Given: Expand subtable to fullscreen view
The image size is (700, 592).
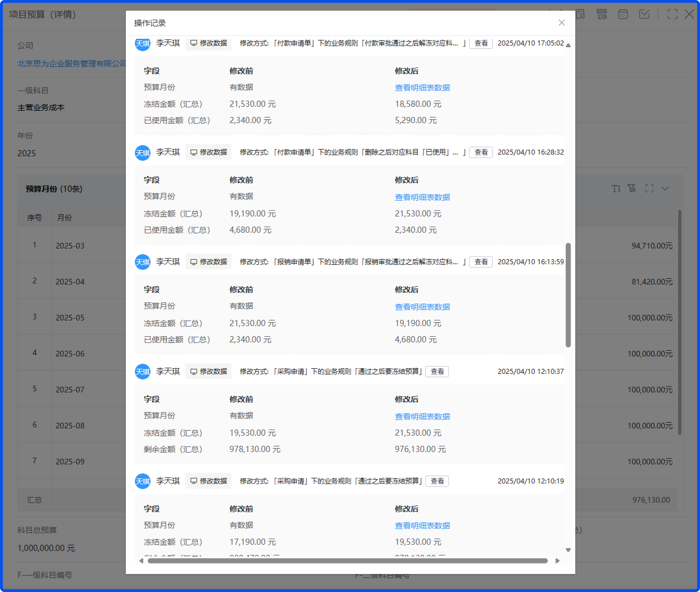Looking at the screenshot, I should point(649,189).
